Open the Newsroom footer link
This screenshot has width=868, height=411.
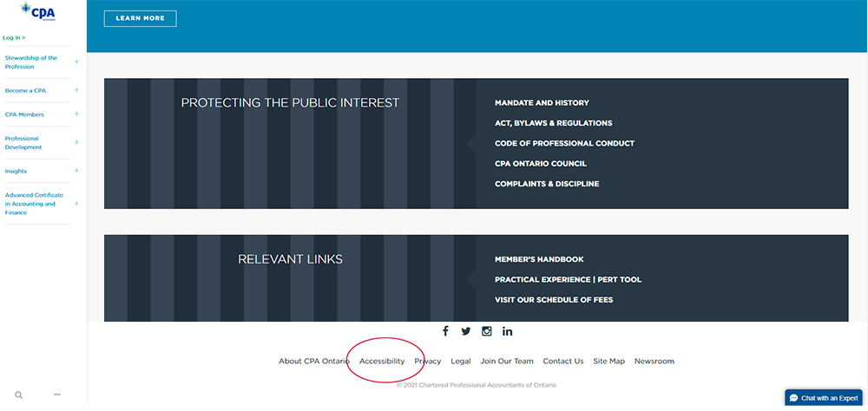tap(654, 362)
